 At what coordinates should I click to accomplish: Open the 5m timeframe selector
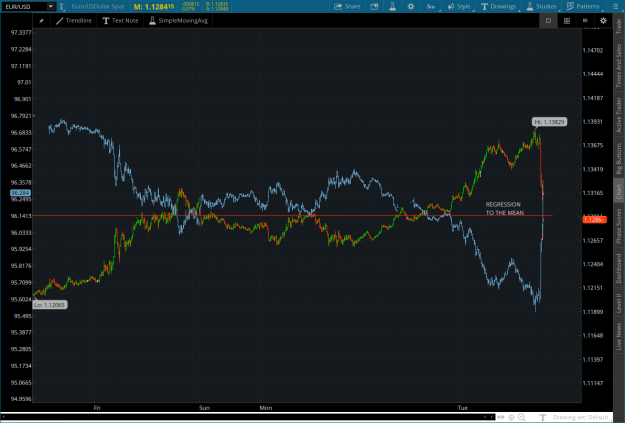coord(431,6)
